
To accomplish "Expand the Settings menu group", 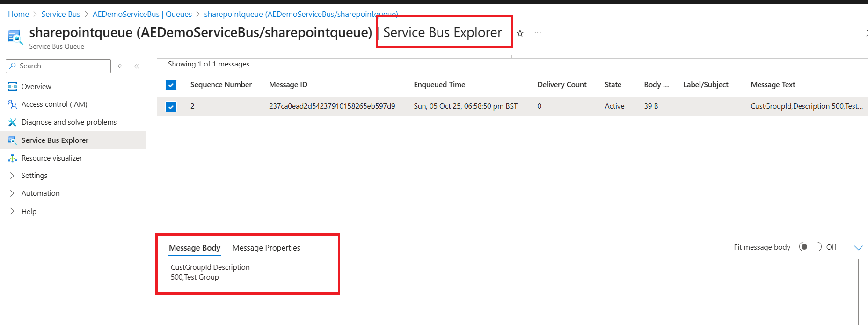I will pyautogui.click(x=13, y=176).
